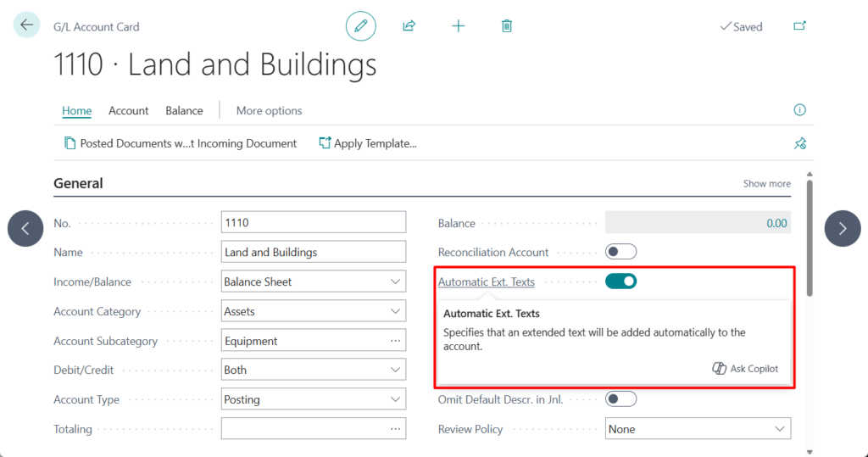Open the More options menu
The image size is (868, 457).
269,110
